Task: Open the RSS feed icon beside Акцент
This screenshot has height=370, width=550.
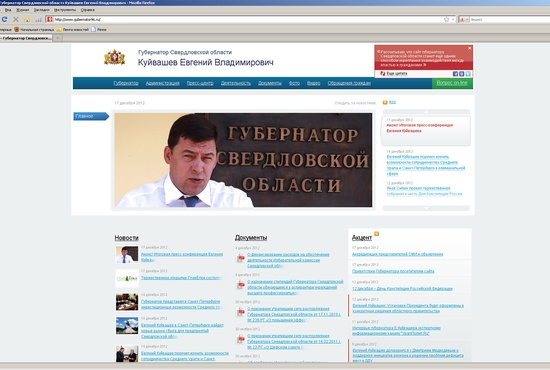Action: (x=376, y=234)
